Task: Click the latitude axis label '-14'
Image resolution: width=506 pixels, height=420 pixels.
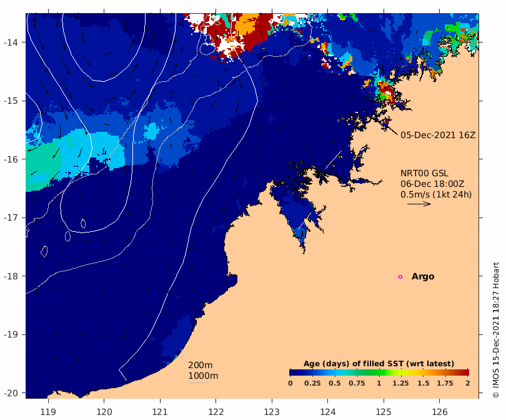Action: click(x=11, y=42)
